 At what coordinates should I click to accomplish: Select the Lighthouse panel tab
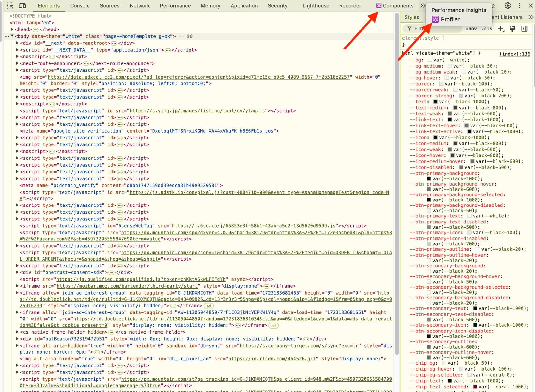tap(316, 6)
